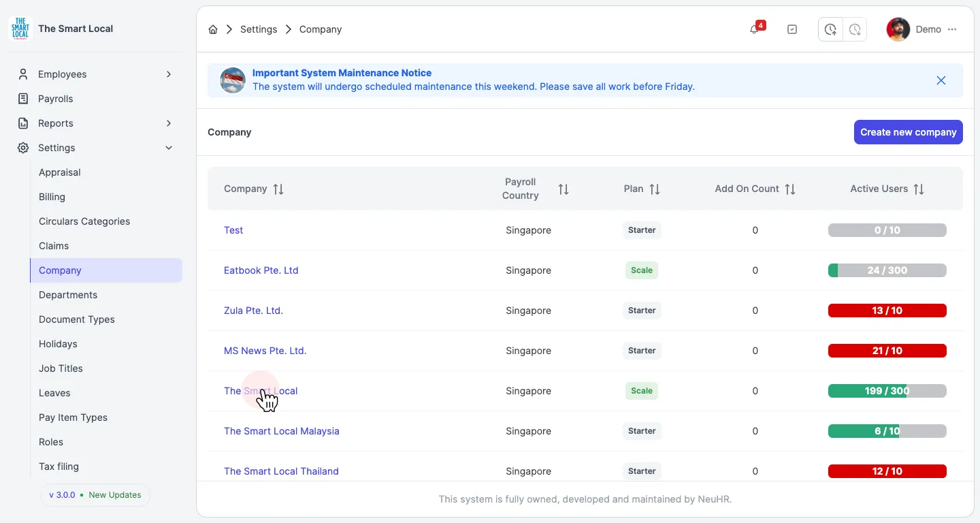Click 0 / 10 usage bar for Test
980x523 pixels.
tap(887, 230)
